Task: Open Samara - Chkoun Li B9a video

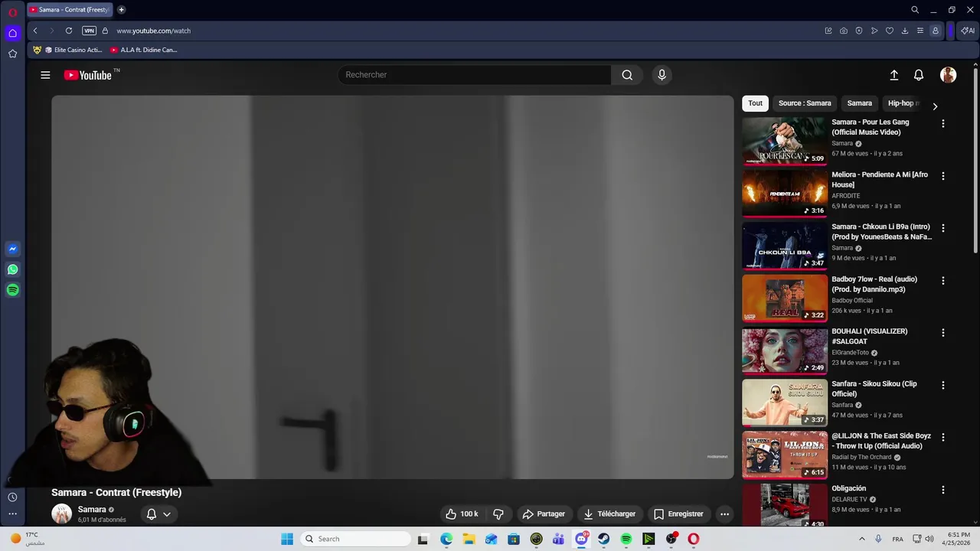Action: [x=882, y=232]
